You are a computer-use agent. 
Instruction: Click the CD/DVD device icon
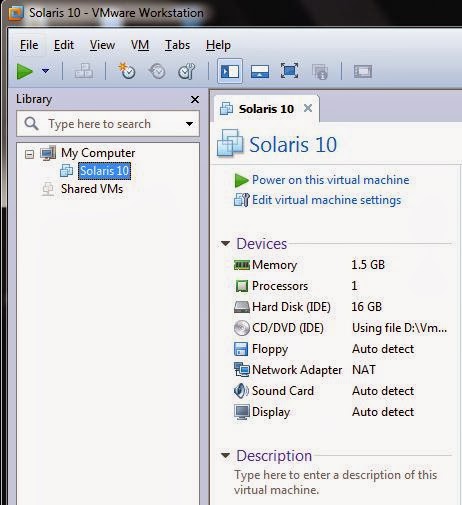[242, 328]
